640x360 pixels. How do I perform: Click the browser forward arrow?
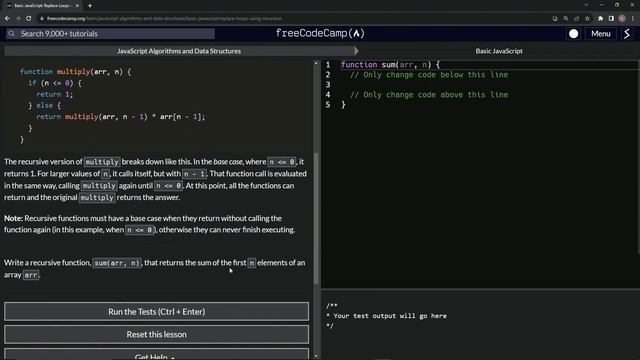18,18
